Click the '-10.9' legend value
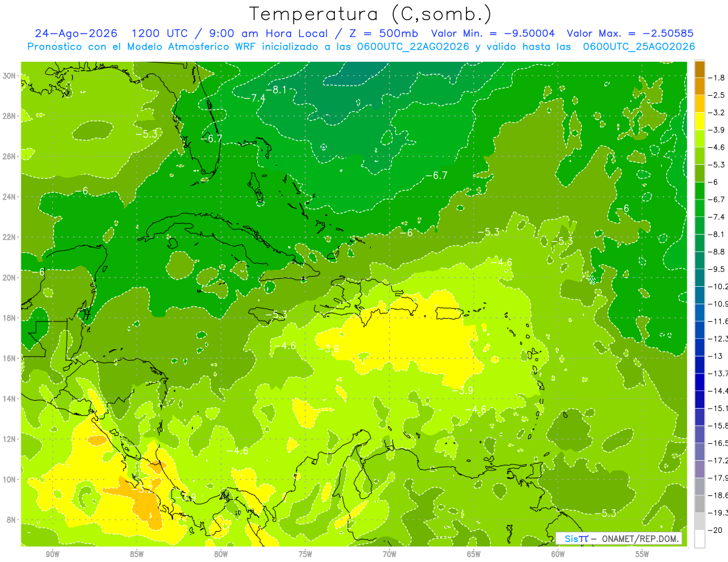 718,304
